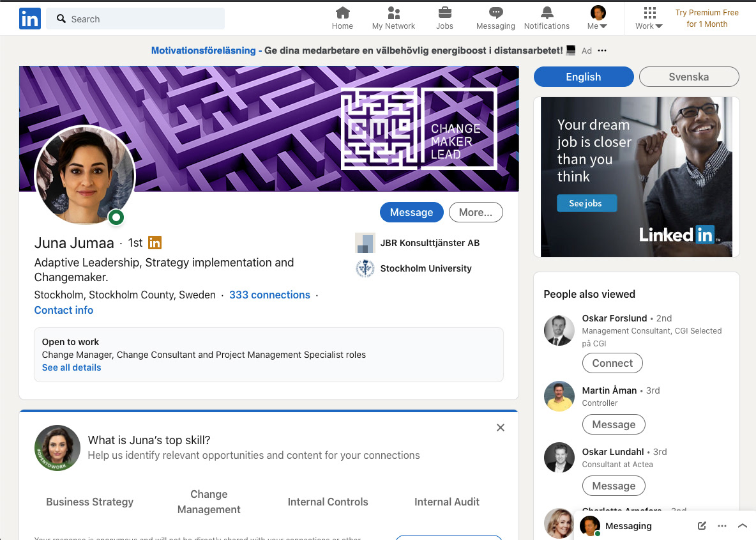Viewport: 756px width, 540px height.
Task: Open the Messaging nav icon
Action: pos(495,19)
